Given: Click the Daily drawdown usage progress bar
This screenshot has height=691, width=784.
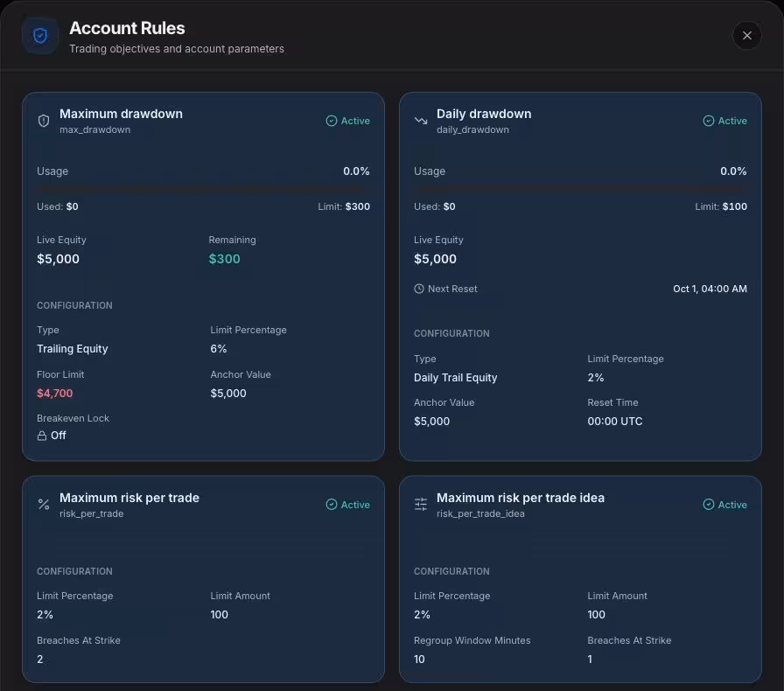Looking at the screenshot, I should coord(580,189).
